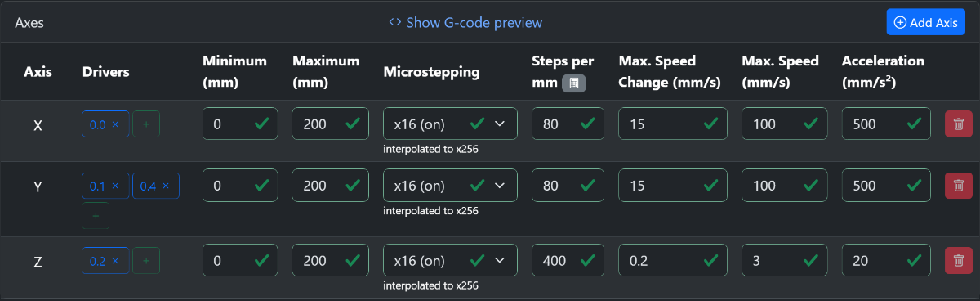The image size is (980, 301).
Task: Remove driver 0.4 from Y axis
Action: 166,186
